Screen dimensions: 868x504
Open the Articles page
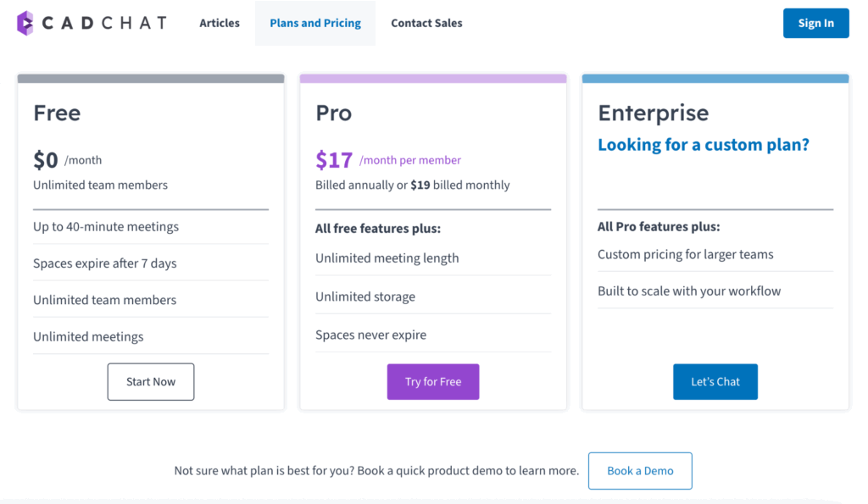(x=220, y=23)
